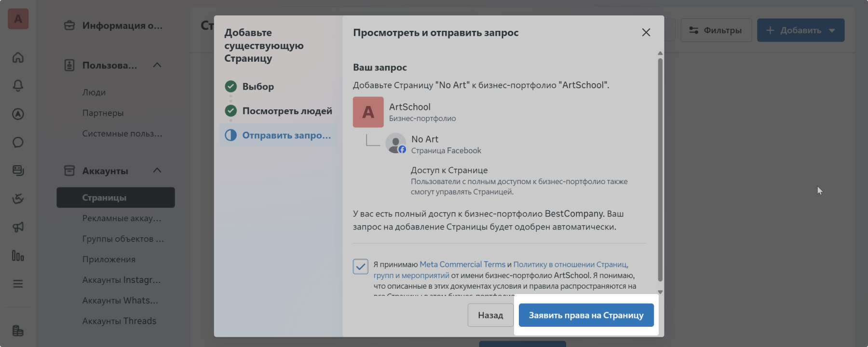Open the bar chart insights icon
Screen dimensions: 868x347
click(18, 255)
